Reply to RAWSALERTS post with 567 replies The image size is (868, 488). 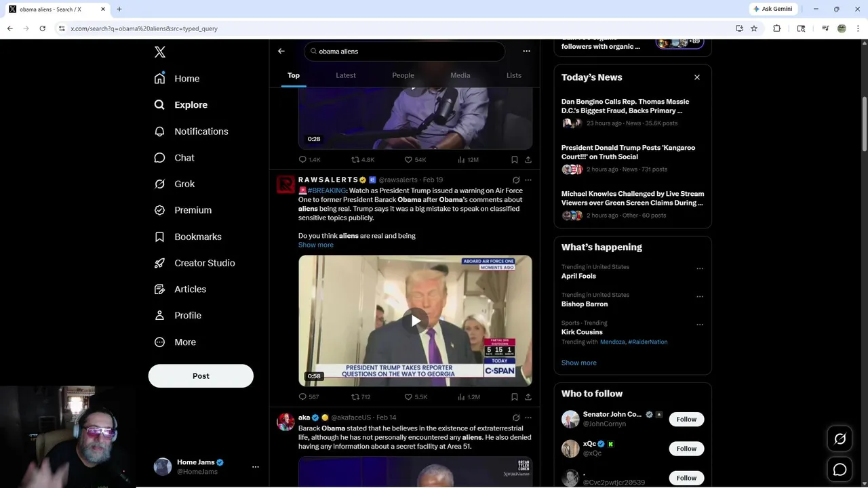coord(309,397)
